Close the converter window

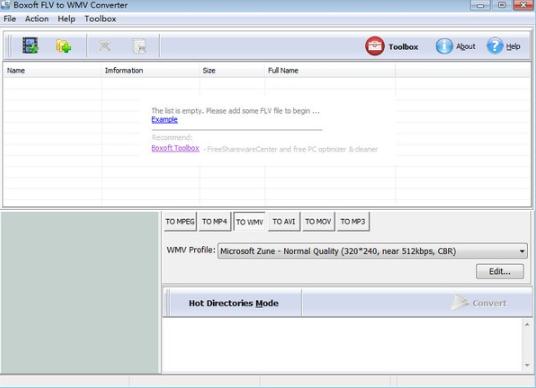pyautogui.click(x=523, y=5)
